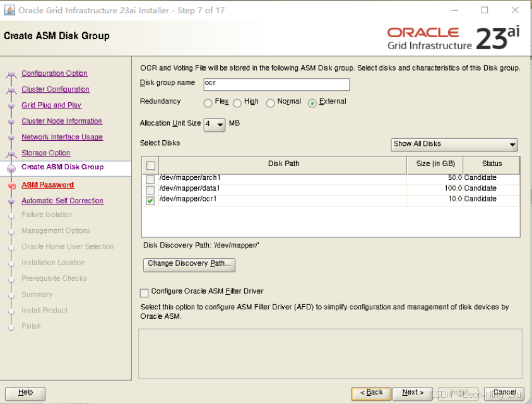Click the Java installer window icon
532x404 pixels.
[9, 10]
